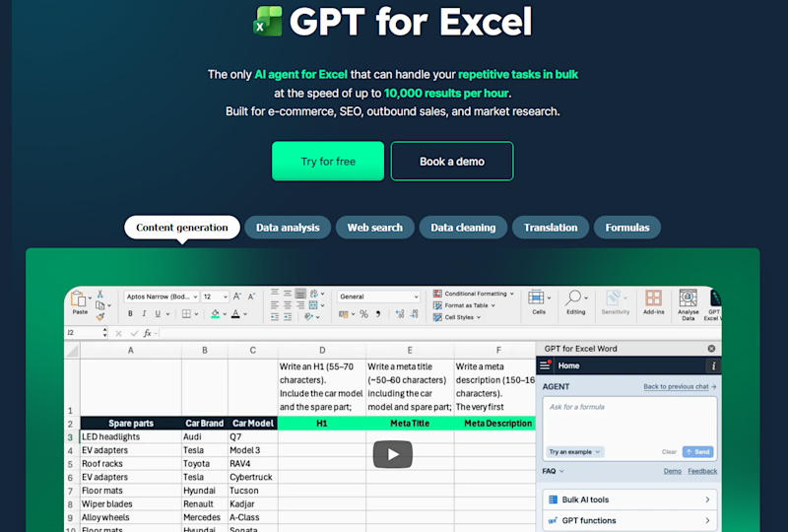This screenshot has width=788, height=532.
Task: Click the Borders icon
Action: [186, 313]
